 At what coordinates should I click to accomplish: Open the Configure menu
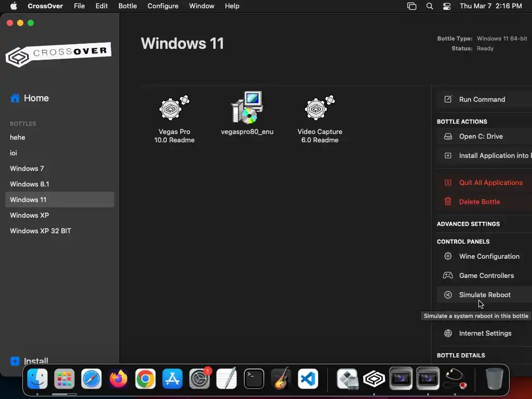click(163, 6)
